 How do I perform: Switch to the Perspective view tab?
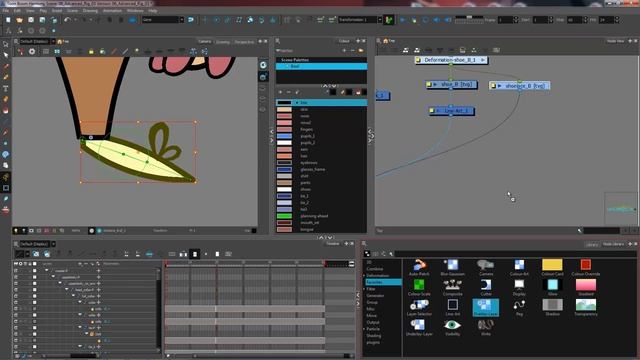coord(244,42)
